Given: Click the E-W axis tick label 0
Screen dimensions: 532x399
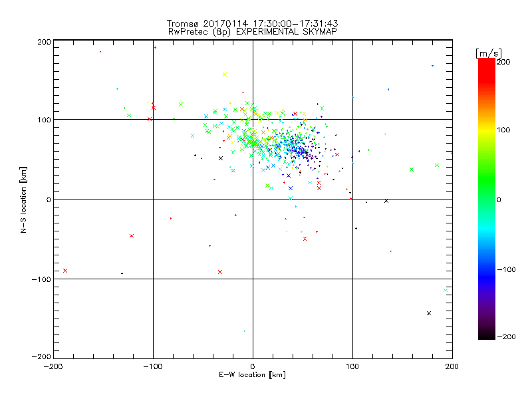Looking at the screenshot, I should (x=253, y=366).
